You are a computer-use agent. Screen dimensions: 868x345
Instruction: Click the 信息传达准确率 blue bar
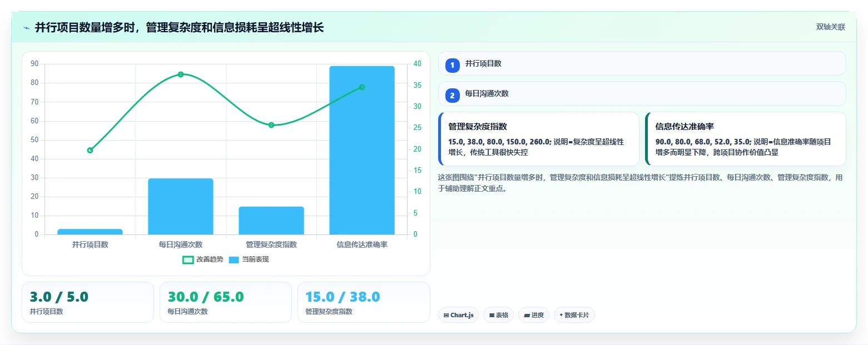[x=362, y=150]
